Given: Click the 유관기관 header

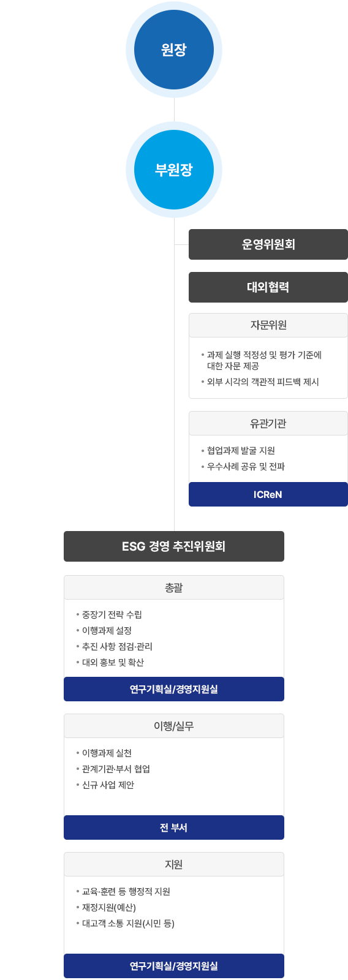Looking at the screenshot, I should click(268, 423).
